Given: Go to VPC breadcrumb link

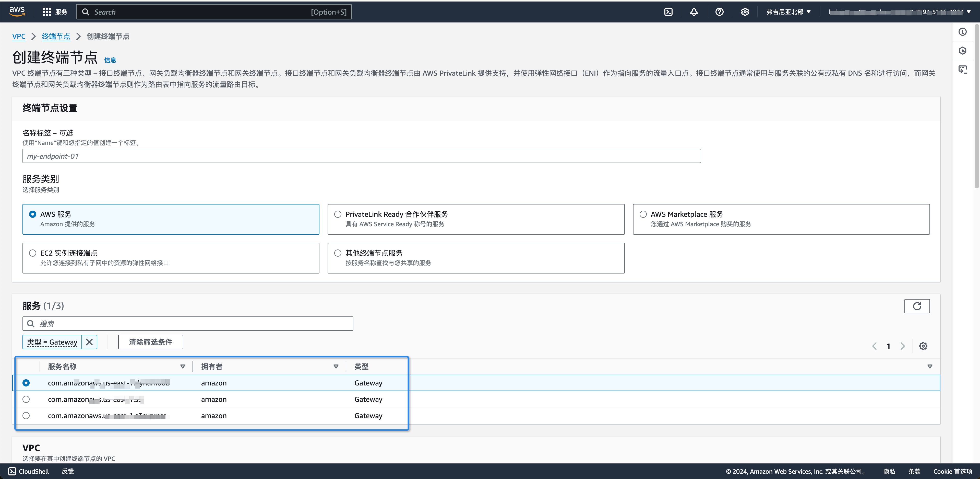Looking at the screenshot, I should [x=19, y=36].
